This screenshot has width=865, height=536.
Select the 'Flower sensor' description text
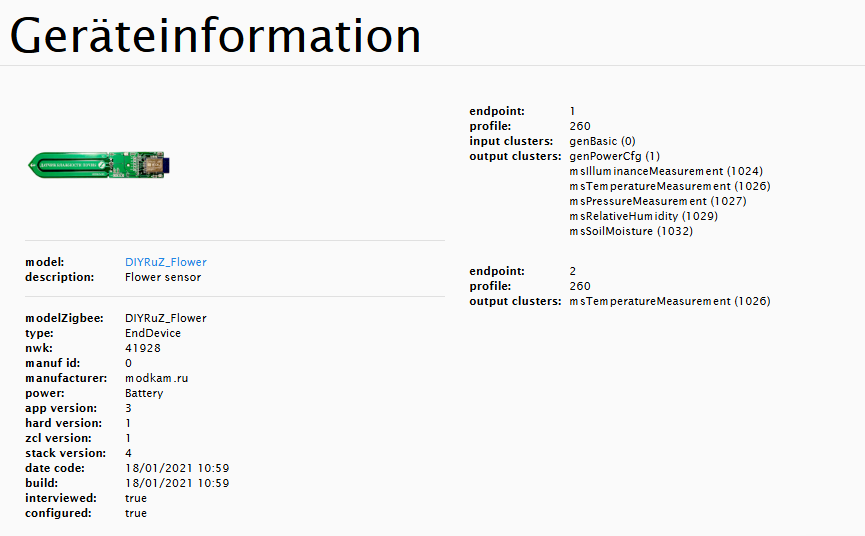coord(162,277)
